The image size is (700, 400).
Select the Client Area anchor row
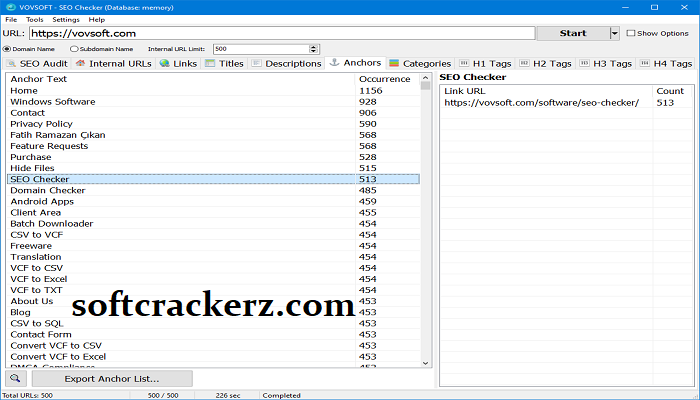click(213, 212)
